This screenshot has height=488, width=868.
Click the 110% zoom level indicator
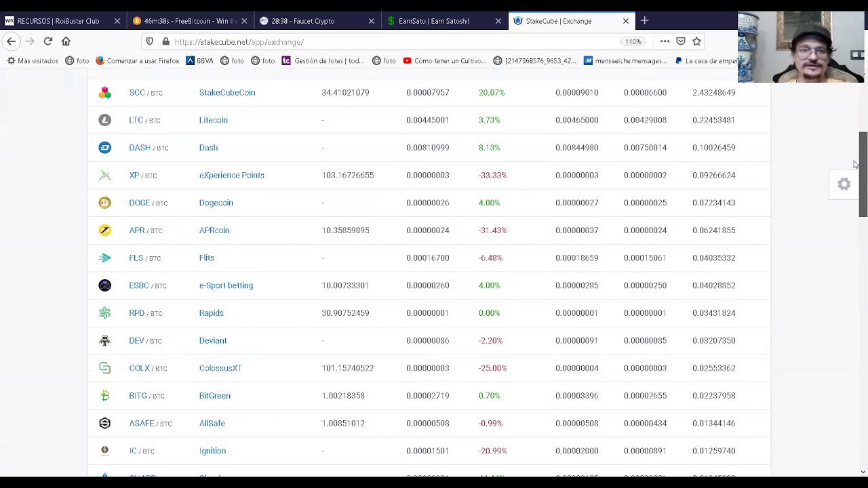click(x=633, y=42)
